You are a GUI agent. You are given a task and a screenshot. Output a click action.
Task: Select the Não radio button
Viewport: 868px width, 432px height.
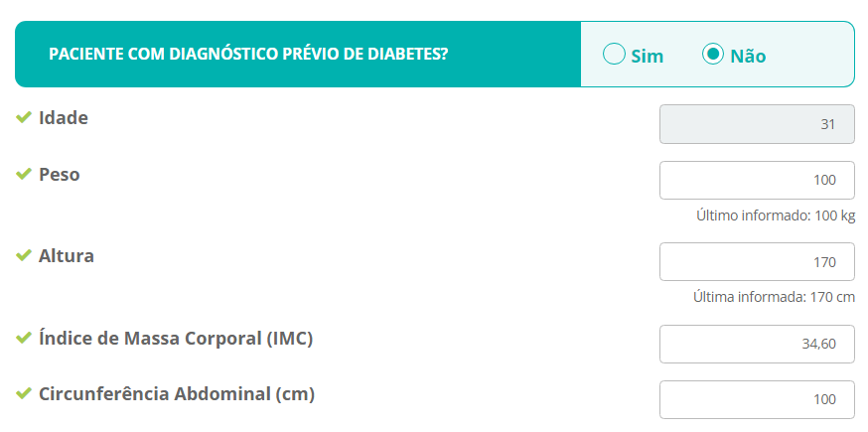click(712, 55)
